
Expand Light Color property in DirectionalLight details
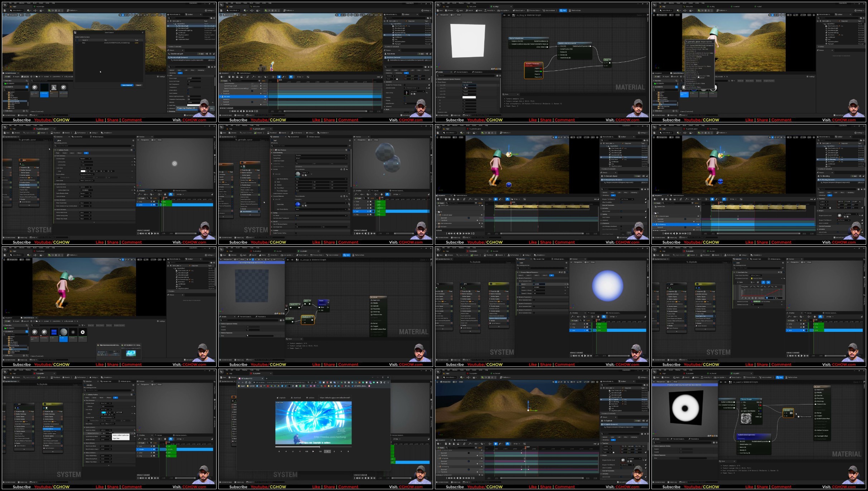pyautogui.click(x=168, y=105)
